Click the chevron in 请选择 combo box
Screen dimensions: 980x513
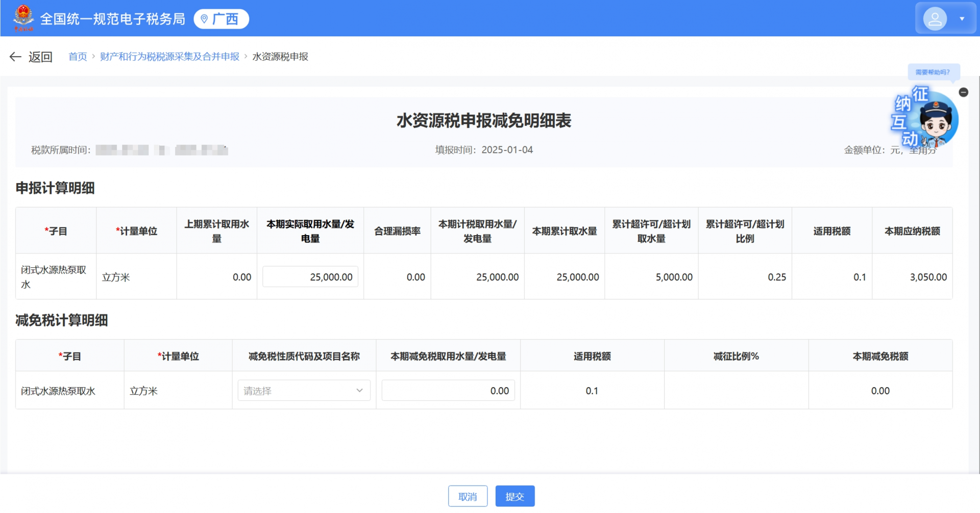pos(359,391)
